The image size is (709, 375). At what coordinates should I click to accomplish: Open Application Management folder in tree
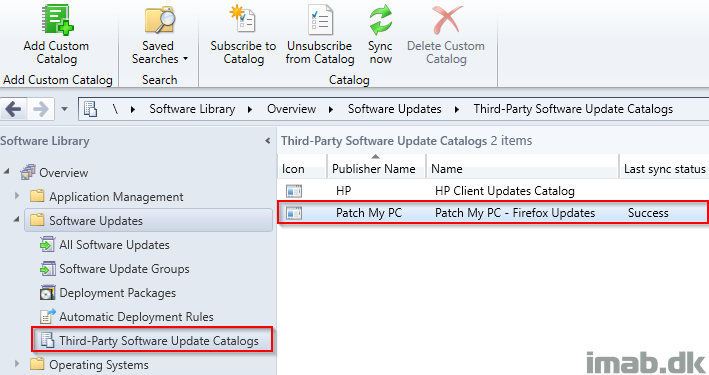[x=116, y=197]
